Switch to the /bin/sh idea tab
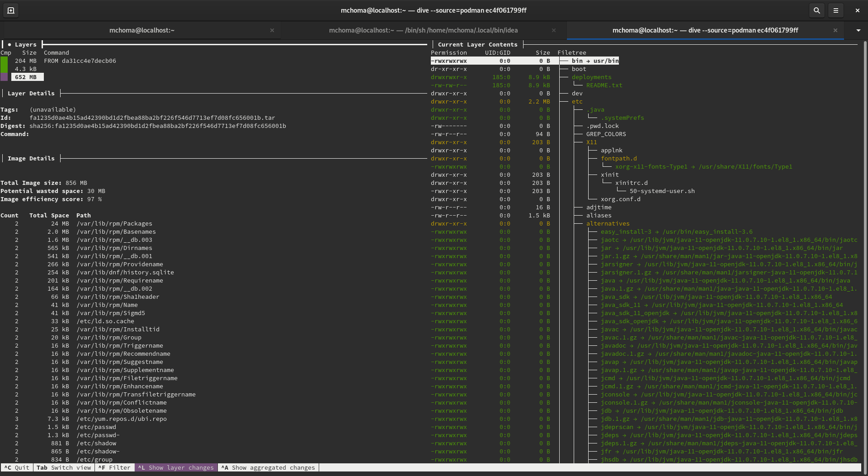This screenshot has height=476, width=868. (x=423, y=30)
